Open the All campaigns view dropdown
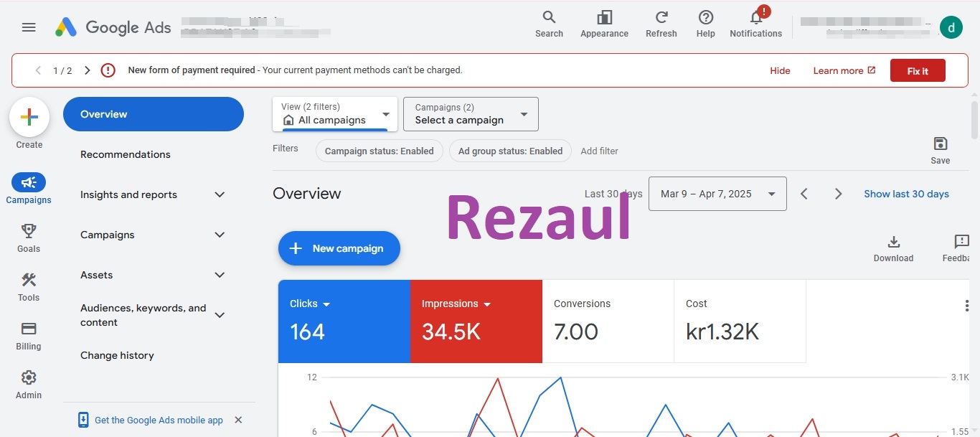The width and height of the screenshot is (980, 437). coord(335,114)
